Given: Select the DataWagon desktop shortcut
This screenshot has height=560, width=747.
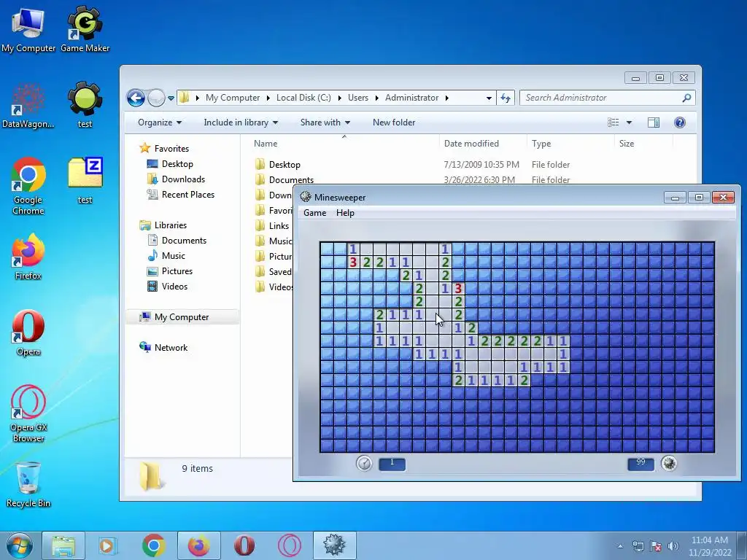Looking at the screenshot, I should tap(28, 106).
